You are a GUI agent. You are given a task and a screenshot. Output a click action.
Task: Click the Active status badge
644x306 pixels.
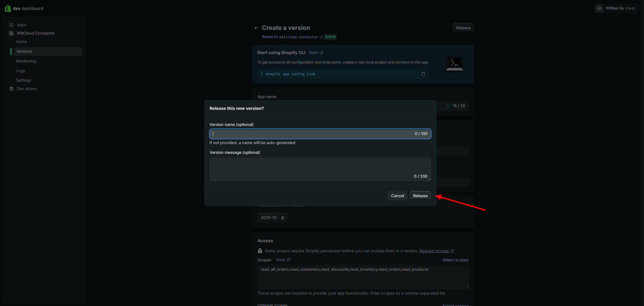(x=330, y=37)
